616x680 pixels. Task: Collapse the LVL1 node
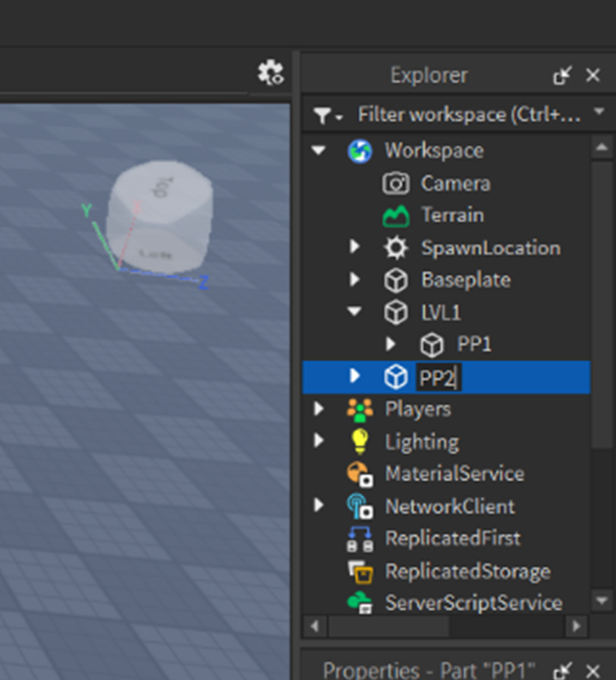point(355,311)
